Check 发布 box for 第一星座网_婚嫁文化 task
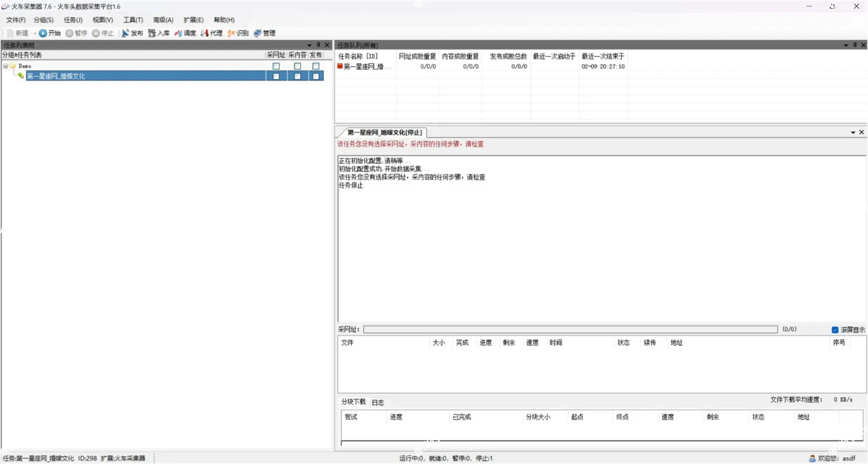This screenshot has height=464, width=868. (316, 76)
